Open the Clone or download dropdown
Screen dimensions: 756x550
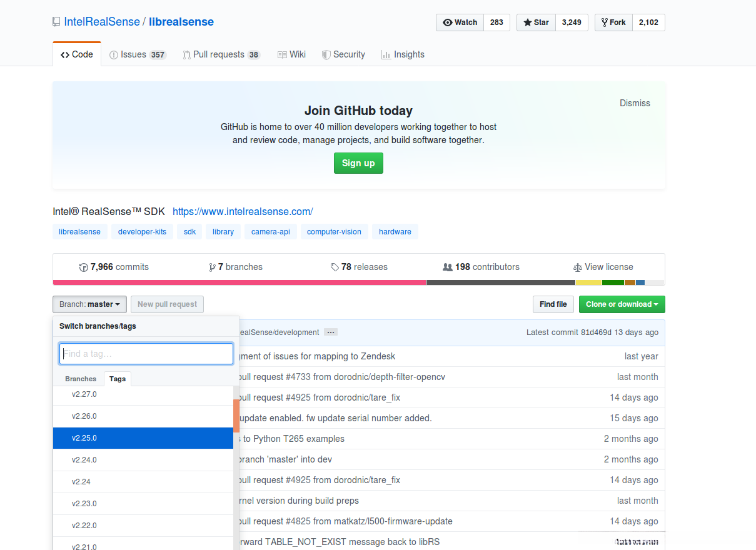pyautogui.click(x=622, y=304)
